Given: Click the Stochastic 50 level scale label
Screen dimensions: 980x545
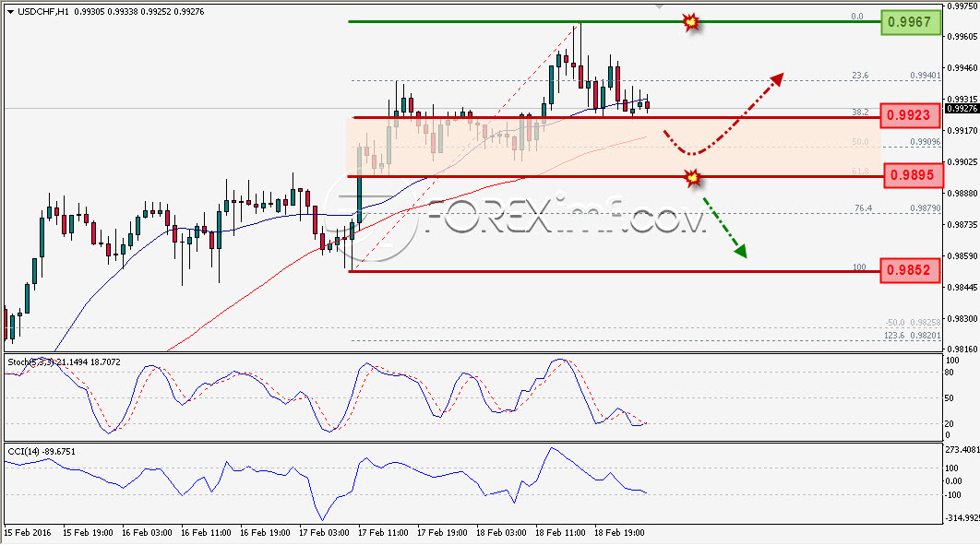Looking at the screenshot, I should 950,398.
